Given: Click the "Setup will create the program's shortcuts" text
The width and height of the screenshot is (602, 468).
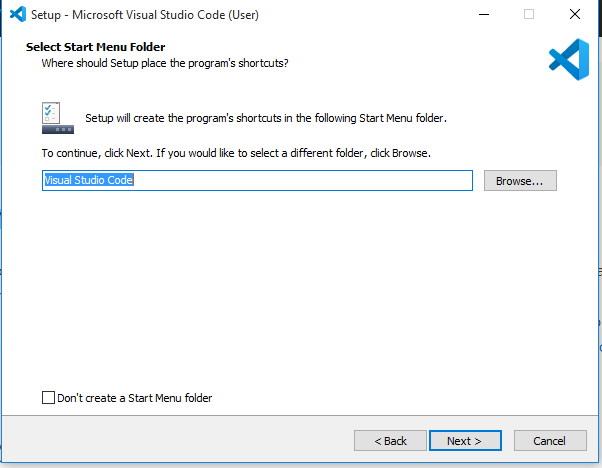Looking at the screenshot, I should 266,118.
